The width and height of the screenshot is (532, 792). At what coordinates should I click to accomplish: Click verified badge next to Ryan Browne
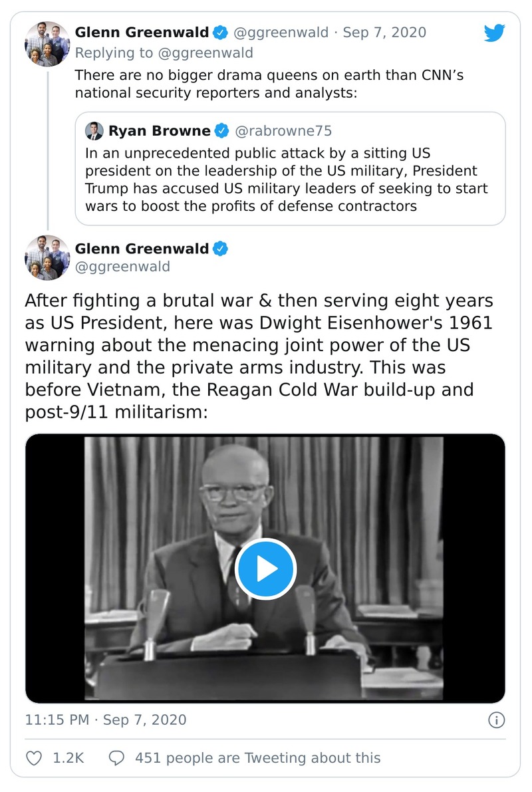click(x=222, y=131)
